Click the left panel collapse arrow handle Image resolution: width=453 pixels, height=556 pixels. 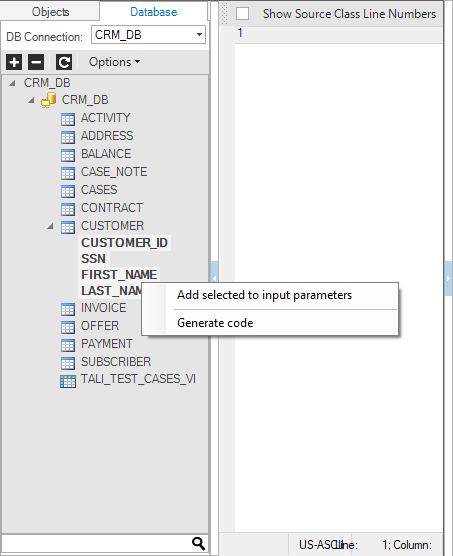[x=214, y=279]
